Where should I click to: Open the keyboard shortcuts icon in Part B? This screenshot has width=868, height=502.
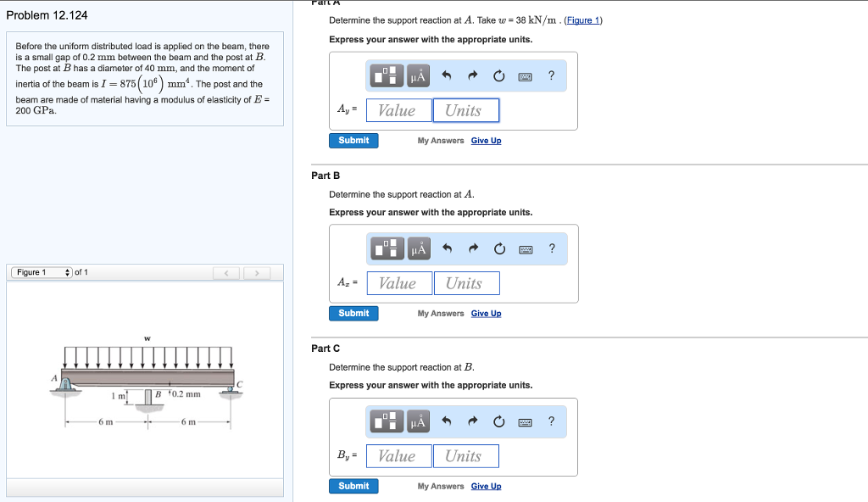coord(526,248)
